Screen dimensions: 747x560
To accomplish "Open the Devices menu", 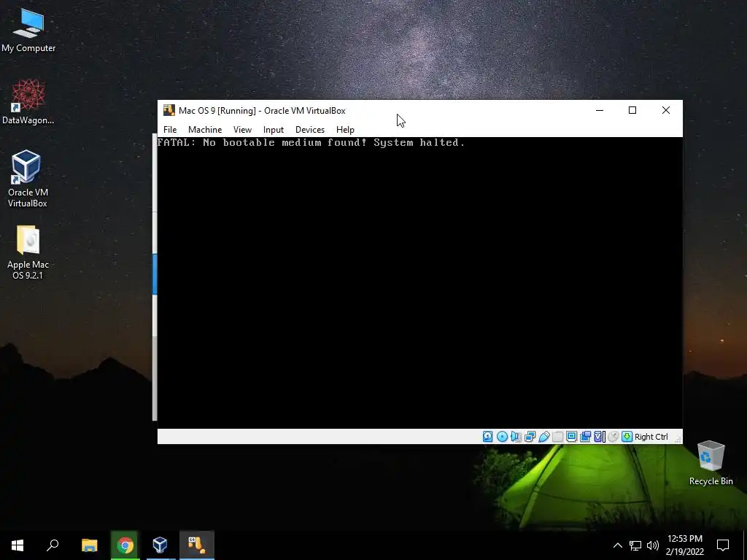I will click(x=309, y=130).
